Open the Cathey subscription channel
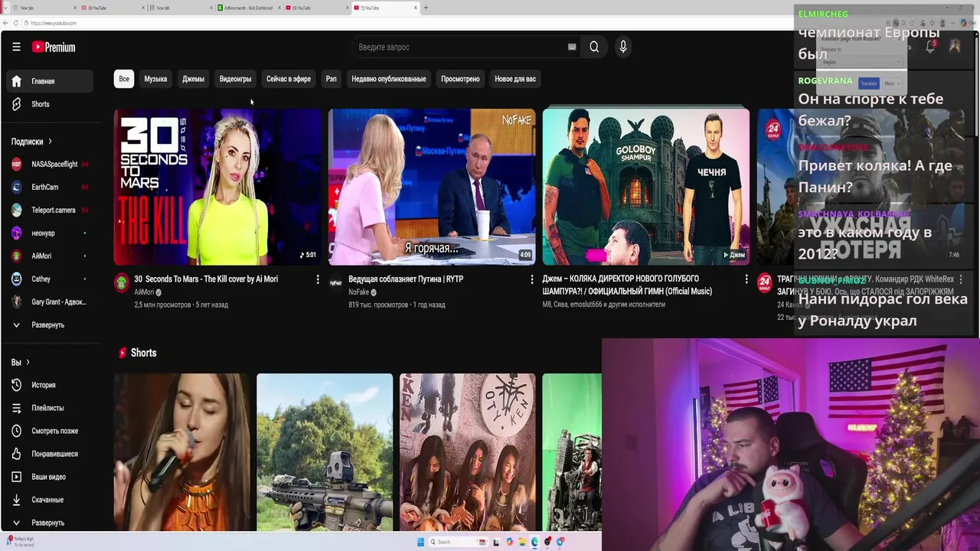The width and height of the screenshot is (980, 551). (50, 279)
